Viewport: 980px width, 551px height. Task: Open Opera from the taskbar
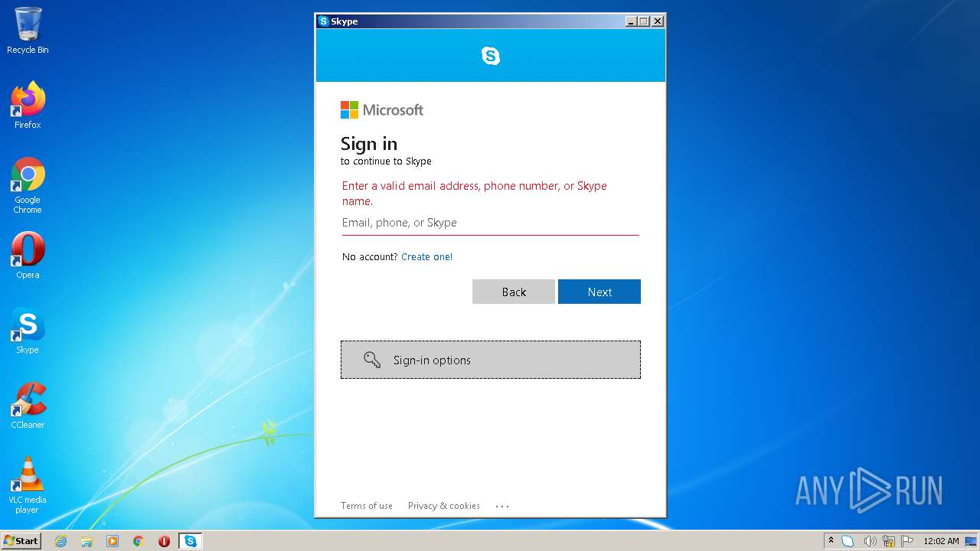[x=164, y=541]
